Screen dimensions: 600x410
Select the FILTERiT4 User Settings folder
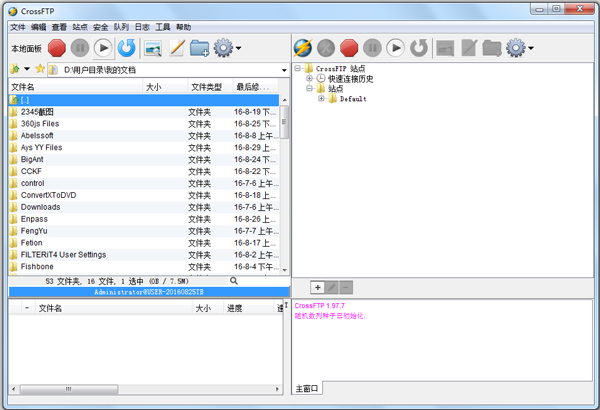(x=144, y=255)
